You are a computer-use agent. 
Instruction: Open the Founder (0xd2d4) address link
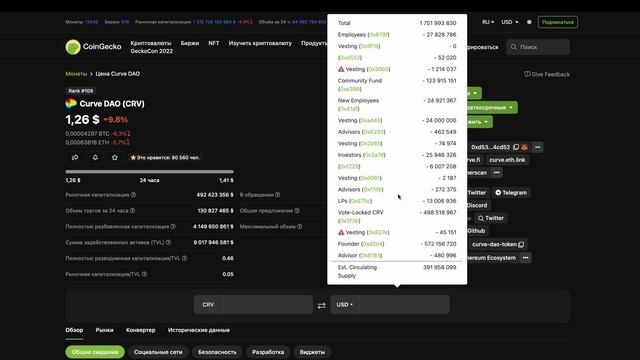click(373, 244)
